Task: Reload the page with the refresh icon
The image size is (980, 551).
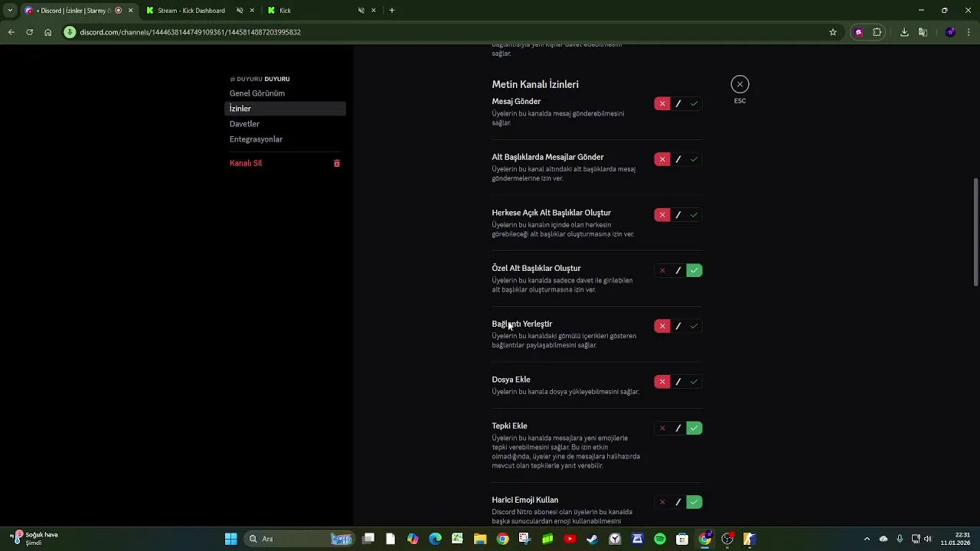Action: [29, 32]
